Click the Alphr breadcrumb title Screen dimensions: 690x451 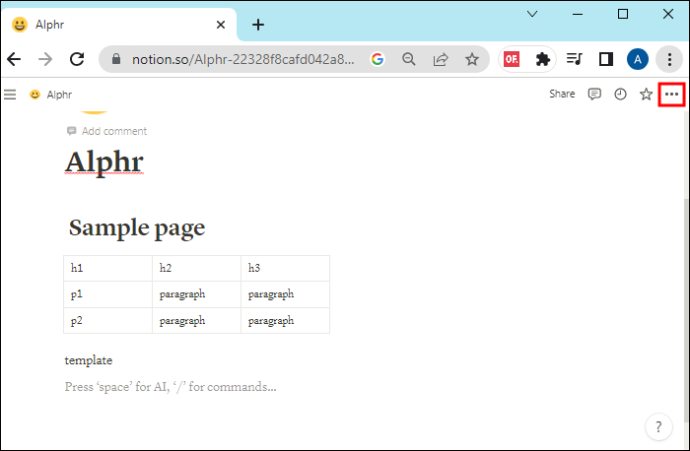[59, 95]
